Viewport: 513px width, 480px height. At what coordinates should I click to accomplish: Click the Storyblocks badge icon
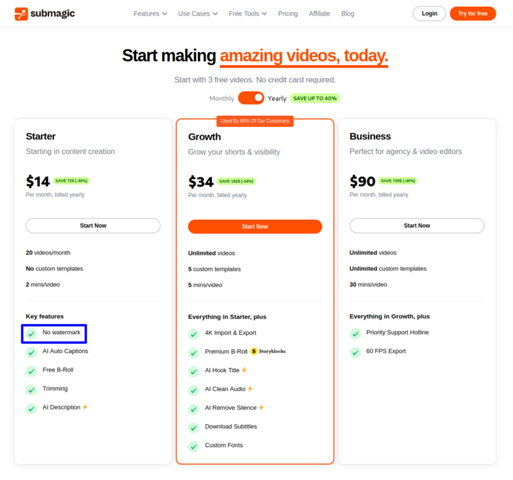click(x=254, y=351)
